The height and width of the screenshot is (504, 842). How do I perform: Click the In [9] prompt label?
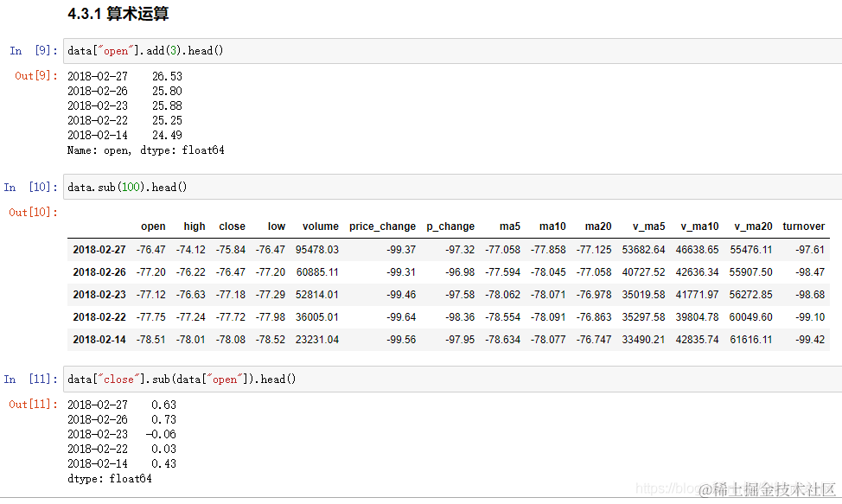pyautogui.click(x=34, y=50)
